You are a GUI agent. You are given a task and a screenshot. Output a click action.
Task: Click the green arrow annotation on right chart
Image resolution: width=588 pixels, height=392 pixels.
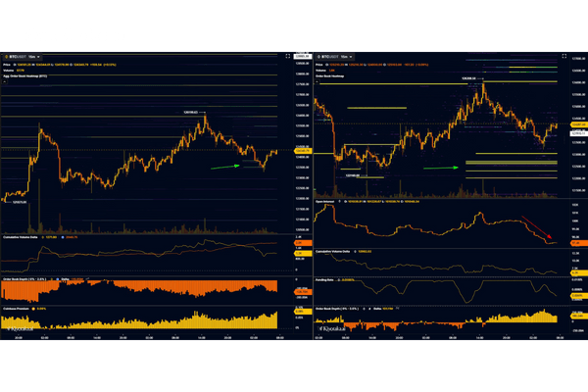[443, 168]
